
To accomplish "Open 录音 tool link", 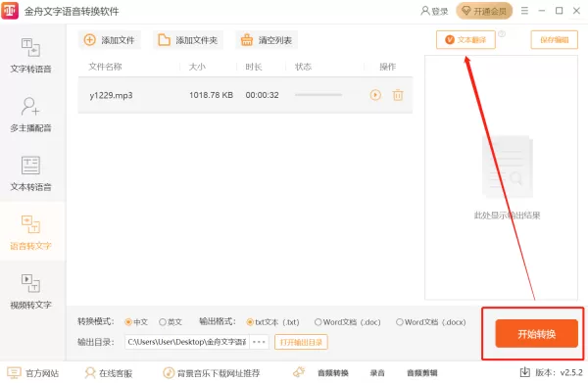I will [x=377, y=373].
